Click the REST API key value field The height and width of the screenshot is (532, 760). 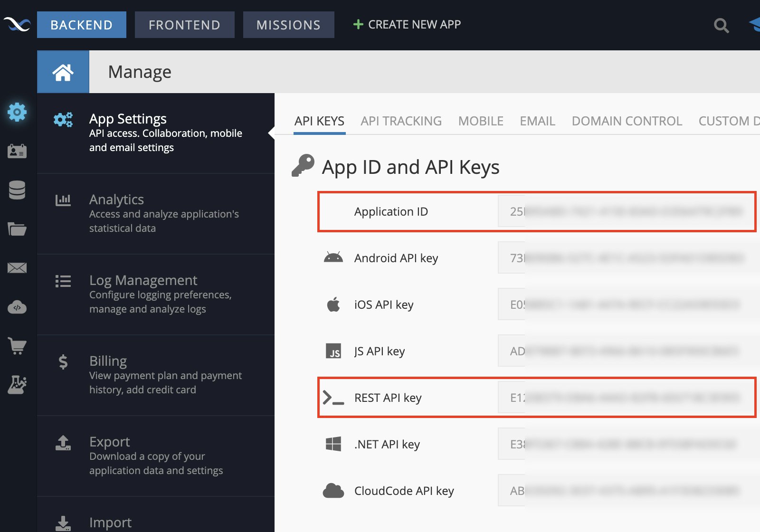pos(629,397)
